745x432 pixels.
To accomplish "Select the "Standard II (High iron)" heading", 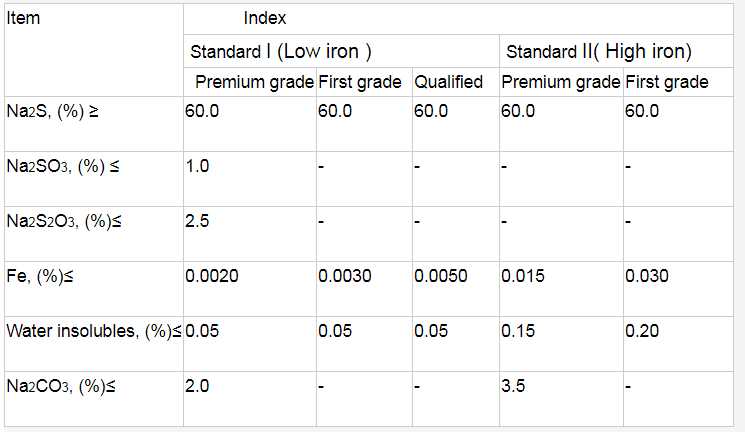I will [599, 51].
